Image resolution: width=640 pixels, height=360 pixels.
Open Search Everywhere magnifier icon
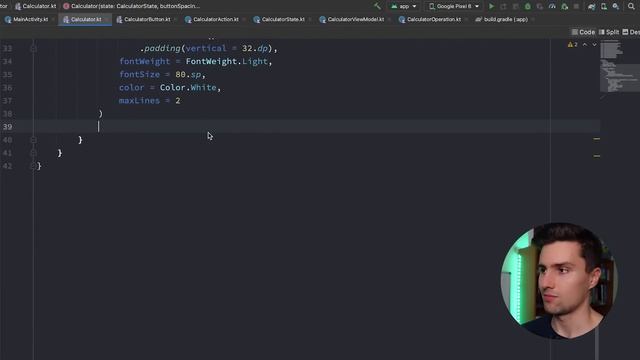(x=631, y=6)
